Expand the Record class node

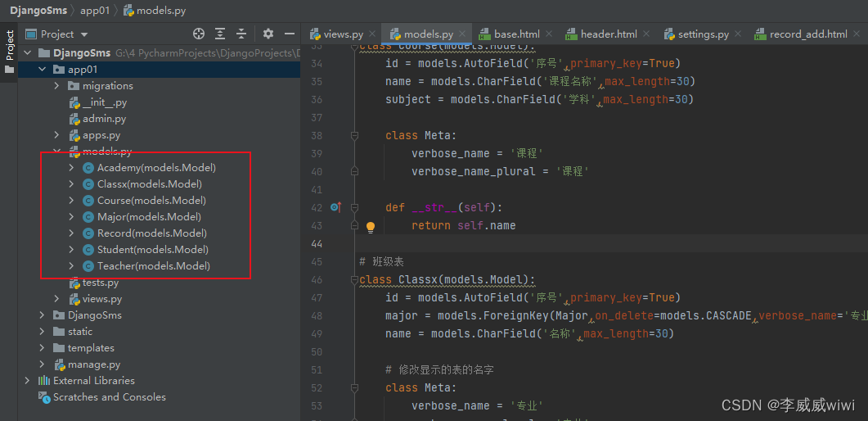[x=71, y=233]
